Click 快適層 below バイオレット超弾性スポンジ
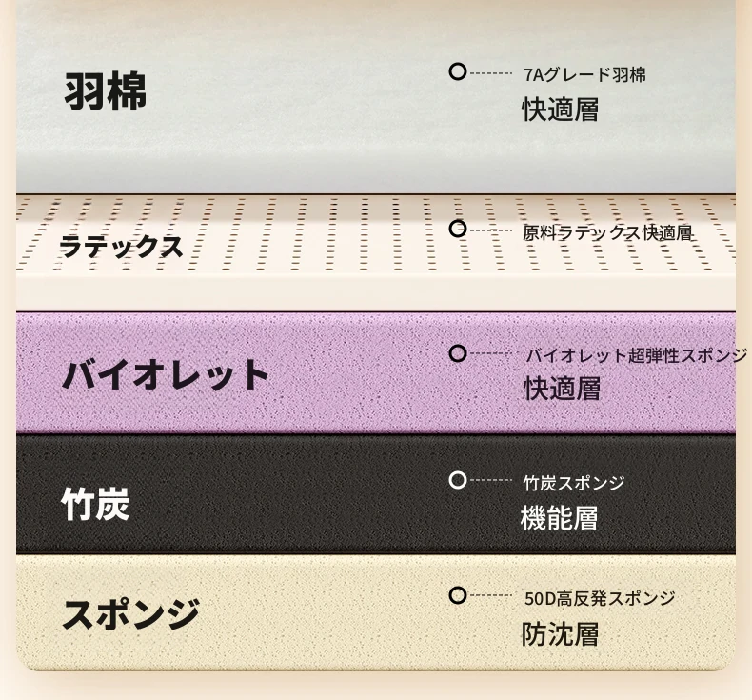This screenshot has height=700, width=752. pyautogui.click(x=562, y=389)
